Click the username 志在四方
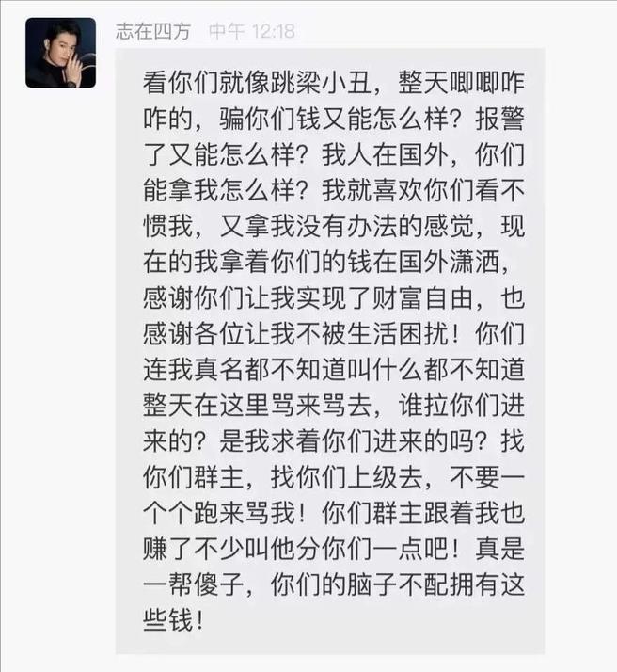 click(x=153, y=31)
